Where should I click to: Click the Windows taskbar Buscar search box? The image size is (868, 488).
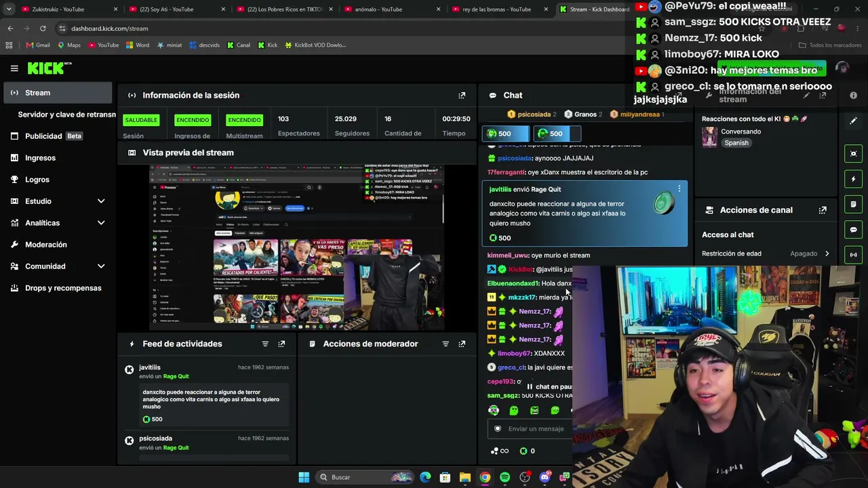pyautogui.click(x=366, y=477)
